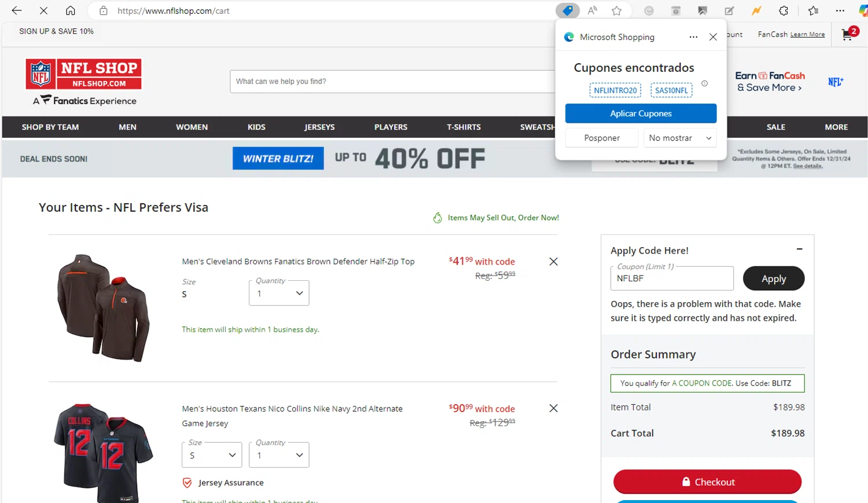Remove the Cleveland Browns Half-Zip Top item
Viewport: 868px width, 503px height.
click(553, 262)
